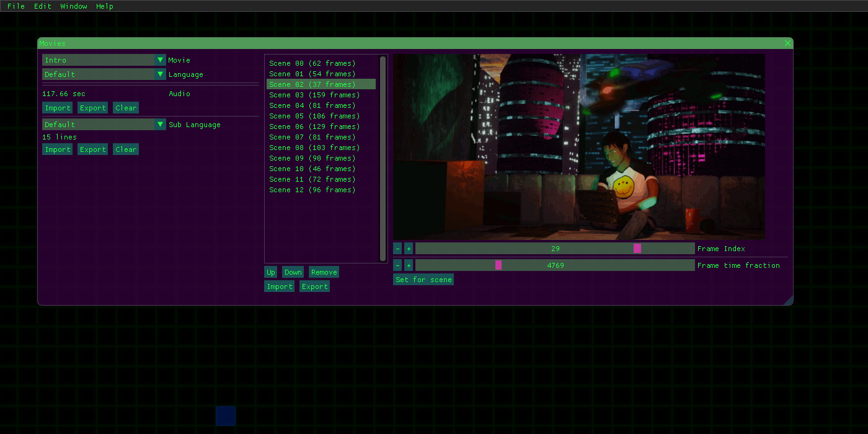Click Import button under Audio
The width and height of the screenshot is (868, 434).
(58, 108)
